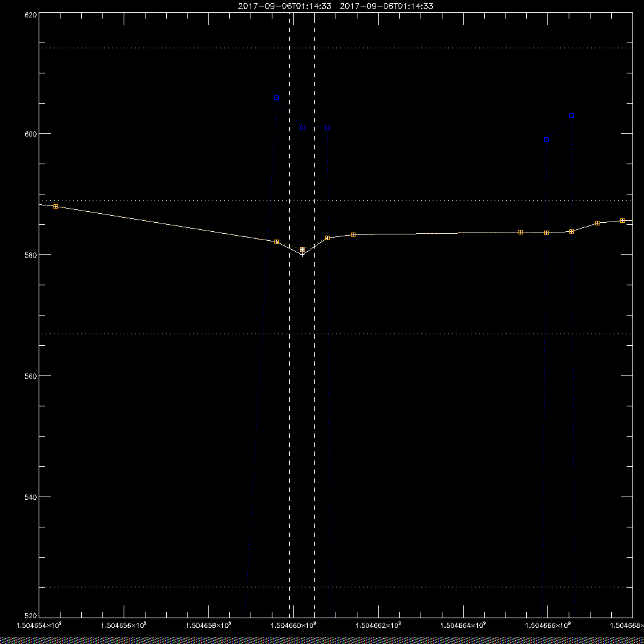644x644 pixels.
Task: Select the highest blue square marker near 606
Action: (x=276, y=98)
